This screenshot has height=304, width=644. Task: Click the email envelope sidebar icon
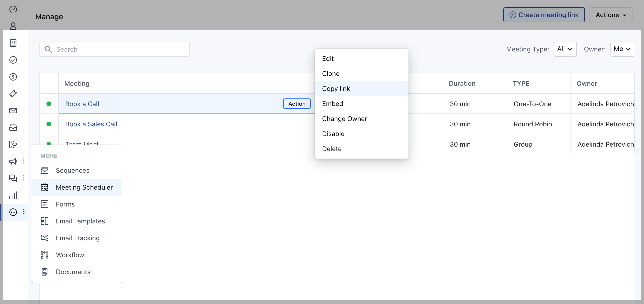pyautogui.click(x=13, y=111)
